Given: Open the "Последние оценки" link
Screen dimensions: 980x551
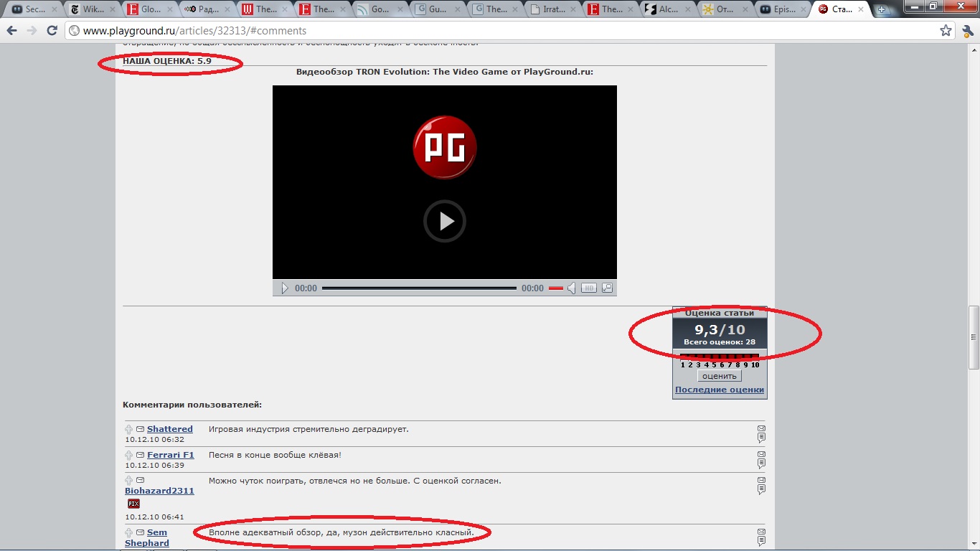Looking at the screenshot, I should tap(720, 390).
